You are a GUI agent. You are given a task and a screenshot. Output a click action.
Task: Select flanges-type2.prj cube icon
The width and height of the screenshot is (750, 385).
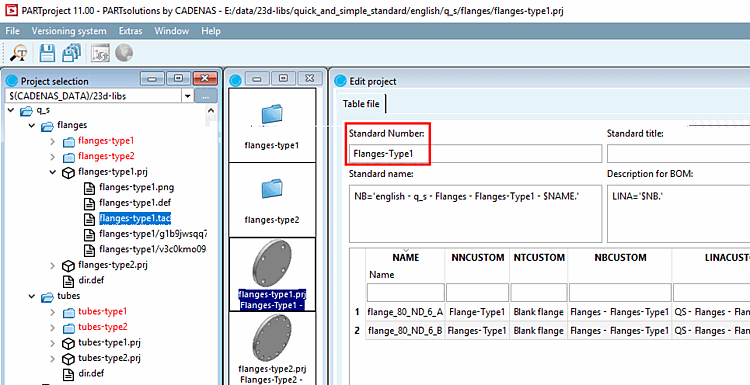[69, 265]
